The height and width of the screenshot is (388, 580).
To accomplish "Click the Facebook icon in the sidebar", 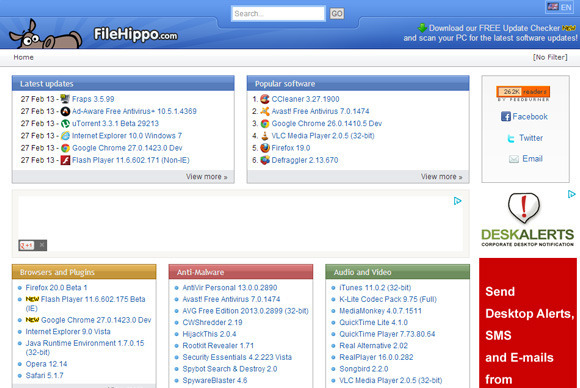I will tap(506, 117).
